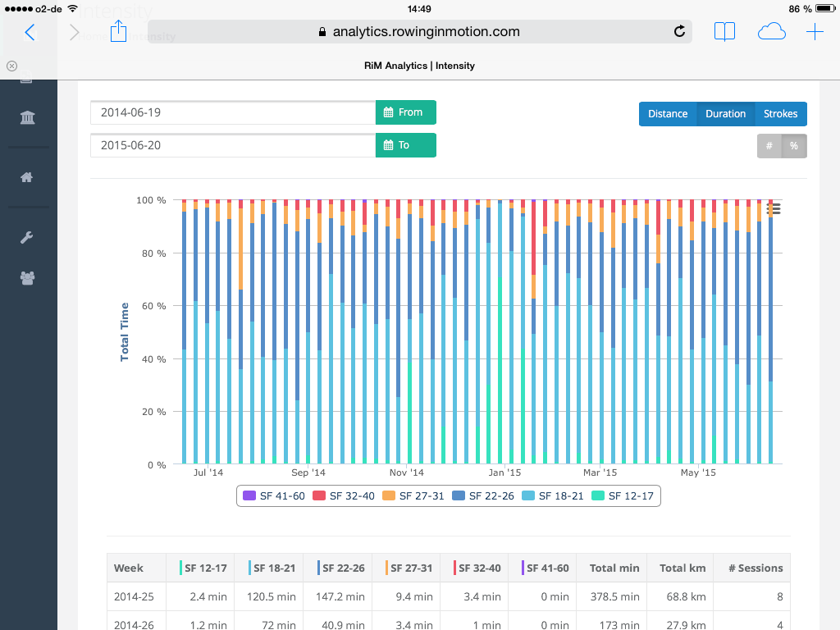Toggle SF 27-31 legend series
Viewport: 840px width, 630px height.
pos(413,496)
